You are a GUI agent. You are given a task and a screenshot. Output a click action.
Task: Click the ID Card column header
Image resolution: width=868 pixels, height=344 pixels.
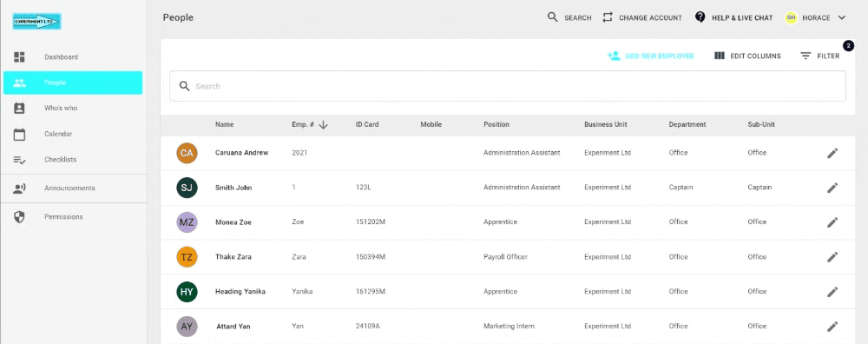(367, 124)
